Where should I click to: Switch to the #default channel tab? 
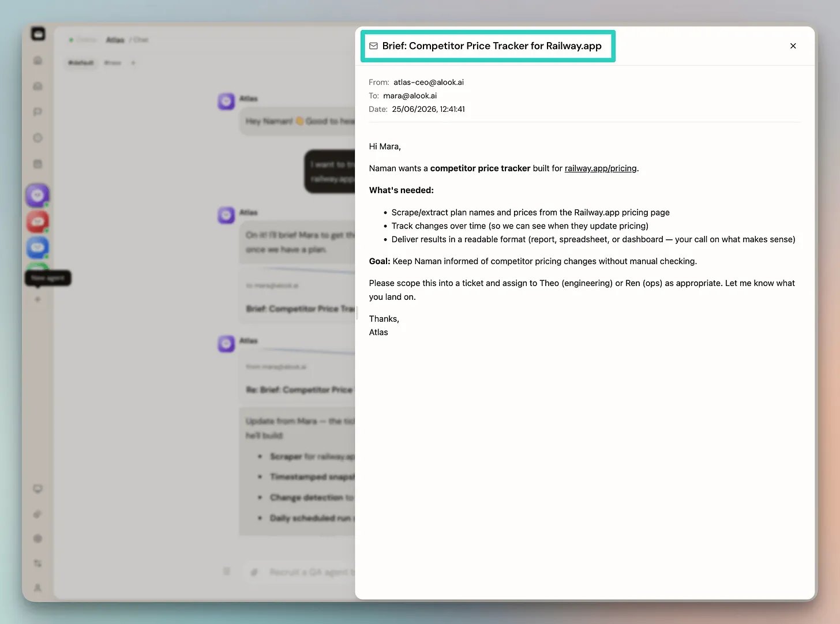pos(81,62)
